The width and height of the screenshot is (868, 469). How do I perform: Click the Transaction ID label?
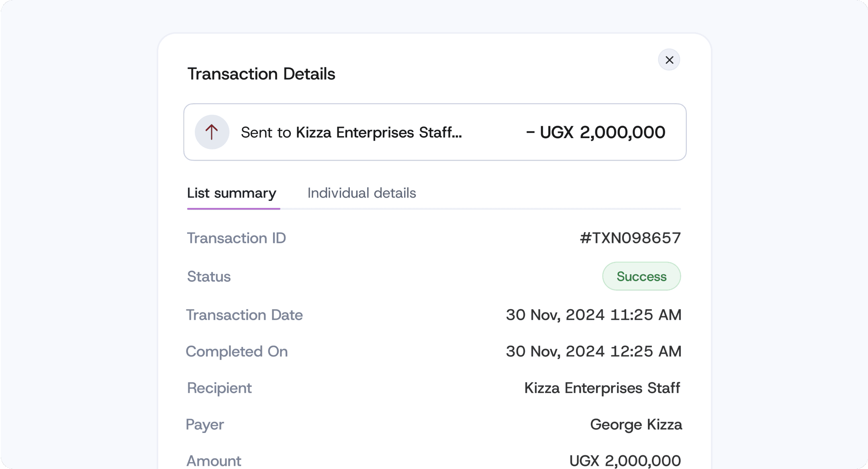coord(236,238)
